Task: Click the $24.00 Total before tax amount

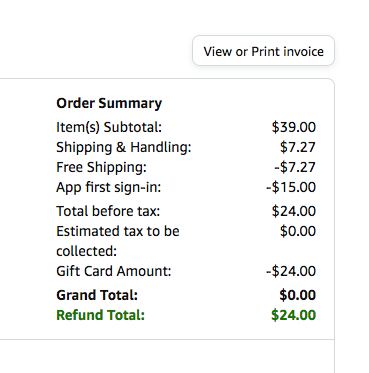Action: pos(294,211)
